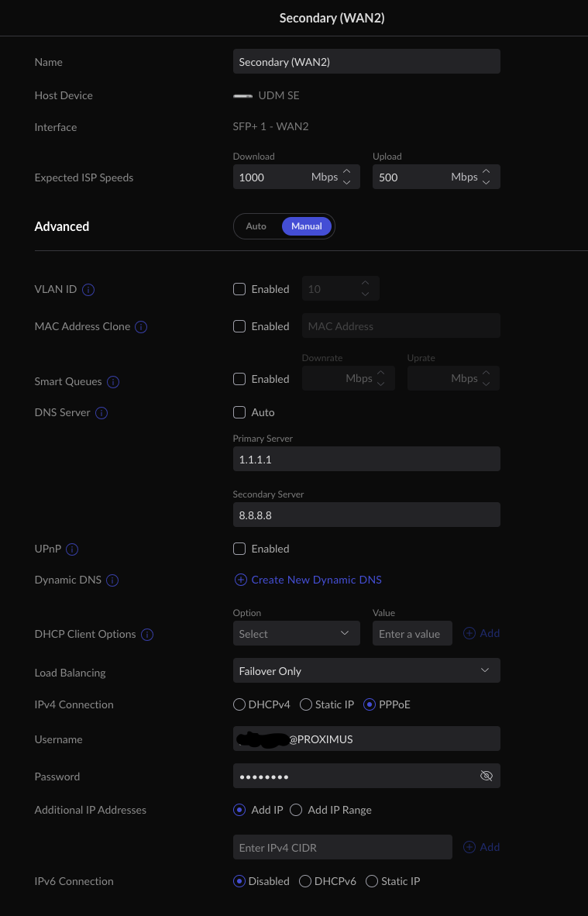Click the info icon beside DNS Server

click(101, 413)
